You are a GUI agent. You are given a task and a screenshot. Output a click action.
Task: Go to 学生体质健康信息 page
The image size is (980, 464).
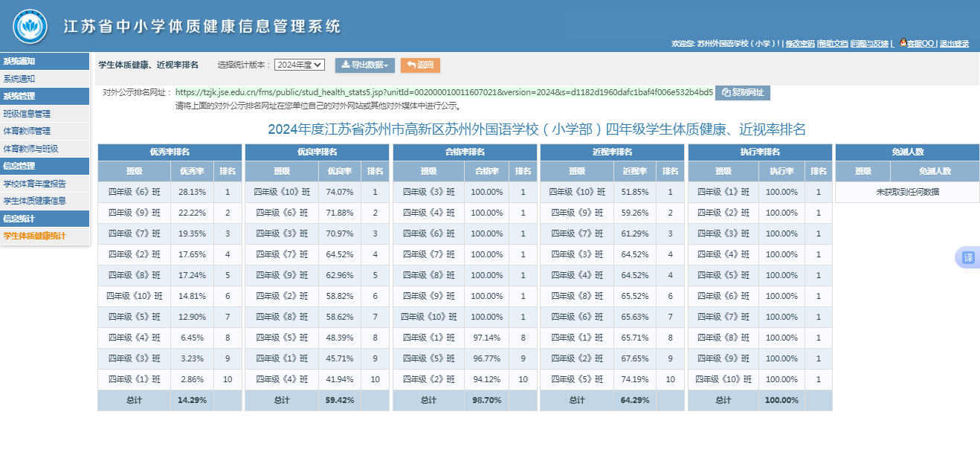(x=35, y=201)
